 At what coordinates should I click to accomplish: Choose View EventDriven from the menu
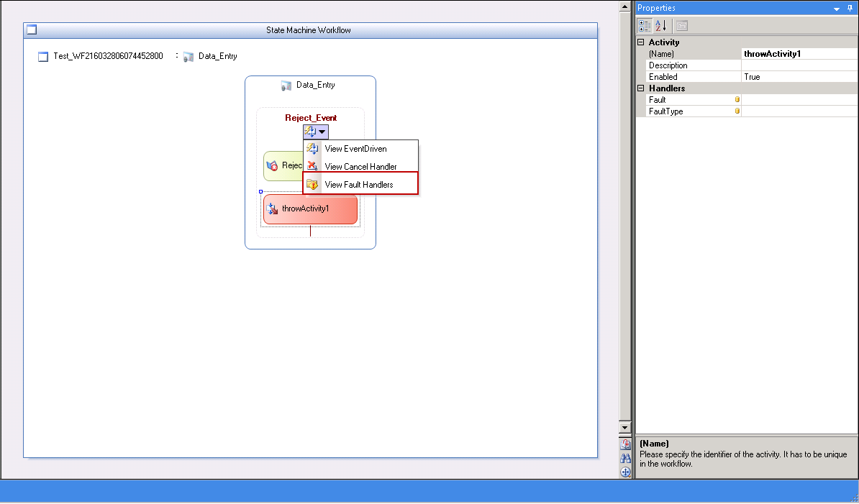pos(360,149)
